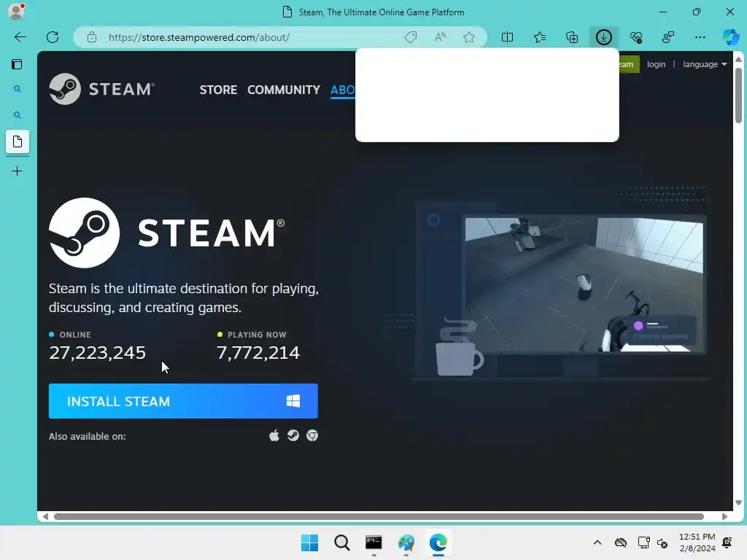Open Copilot sidebar icon
Screen dimensions: 747x560
[x=730, y=37]
